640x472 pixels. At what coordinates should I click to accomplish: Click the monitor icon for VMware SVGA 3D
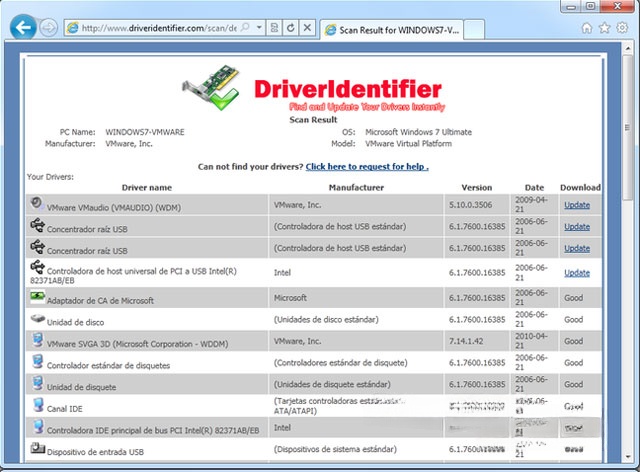pos(38,340)
